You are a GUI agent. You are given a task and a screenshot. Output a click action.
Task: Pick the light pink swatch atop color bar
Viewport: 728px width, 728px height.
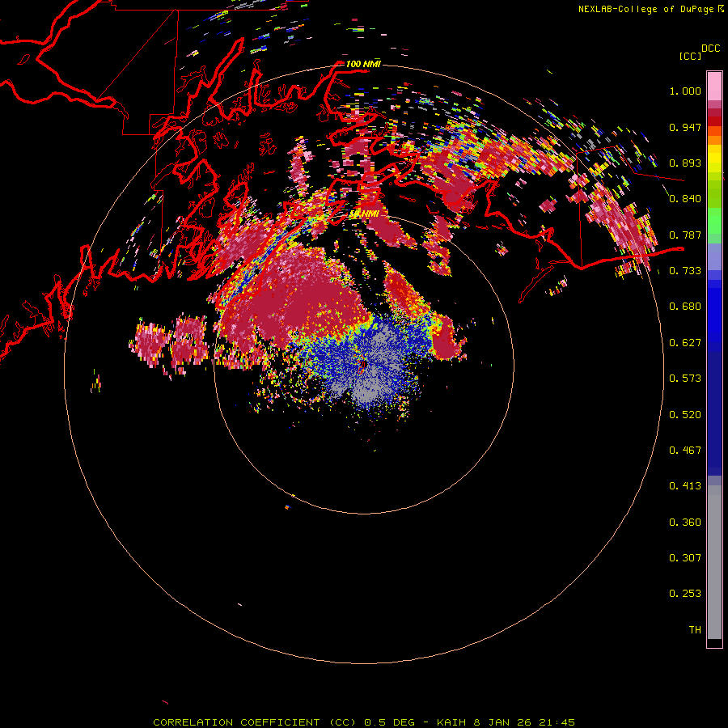click(714, 86)
